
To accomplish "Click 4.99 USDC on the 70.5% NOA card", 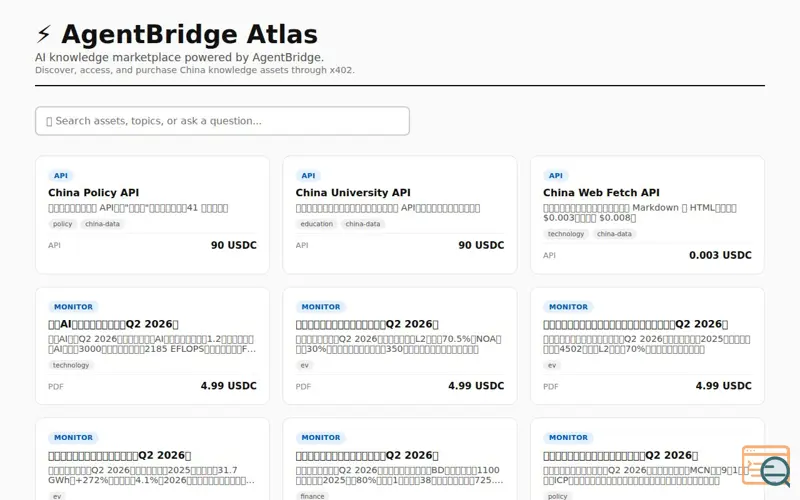I will 476,386.
